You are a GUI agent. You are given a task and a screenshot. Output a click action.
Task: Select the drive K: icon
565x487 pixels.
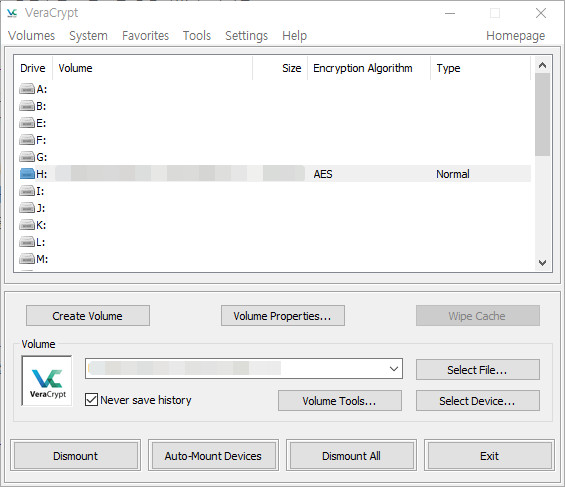(27, 225)
